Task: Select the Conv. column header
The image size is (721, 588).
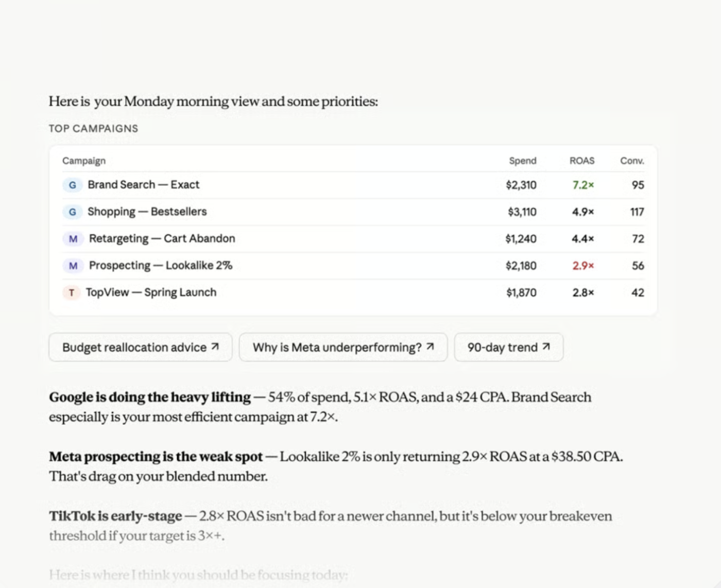Action: tap(632, 161)
